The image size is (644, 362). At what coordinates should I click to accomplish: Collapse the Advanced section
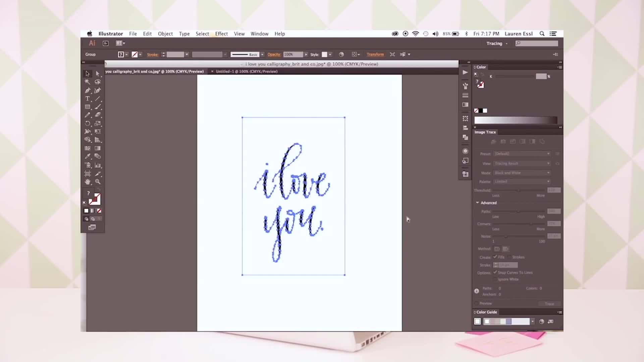(478, 203)
